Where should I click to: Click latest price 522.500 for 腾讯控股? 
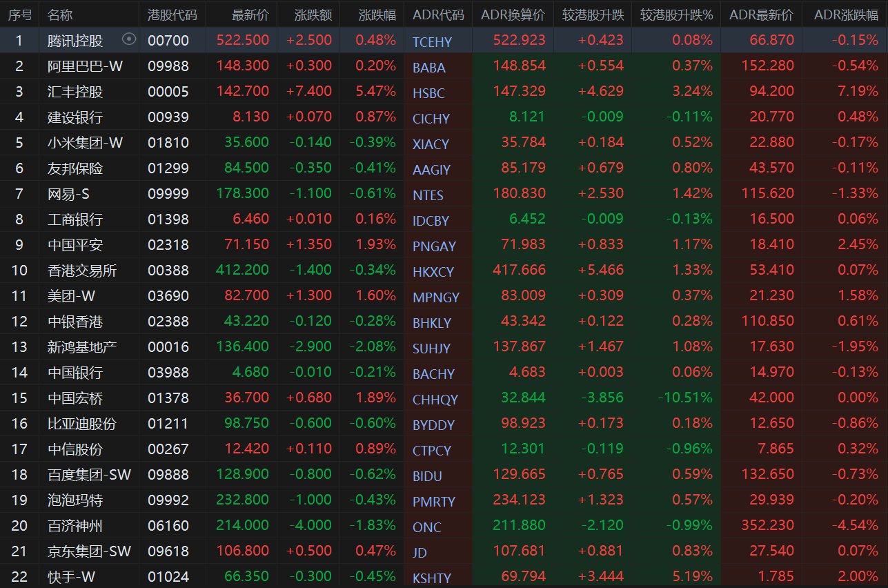pos(243,41)
